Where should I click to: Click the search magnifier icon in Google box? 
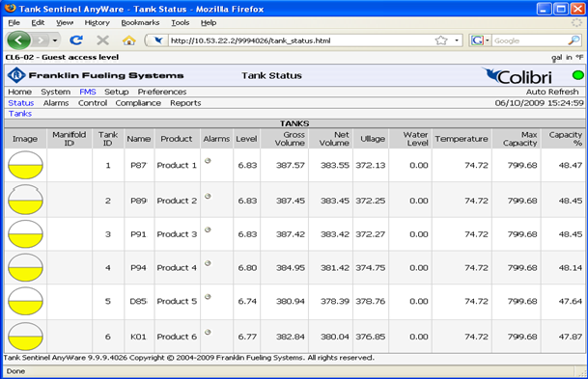[574, 41]
